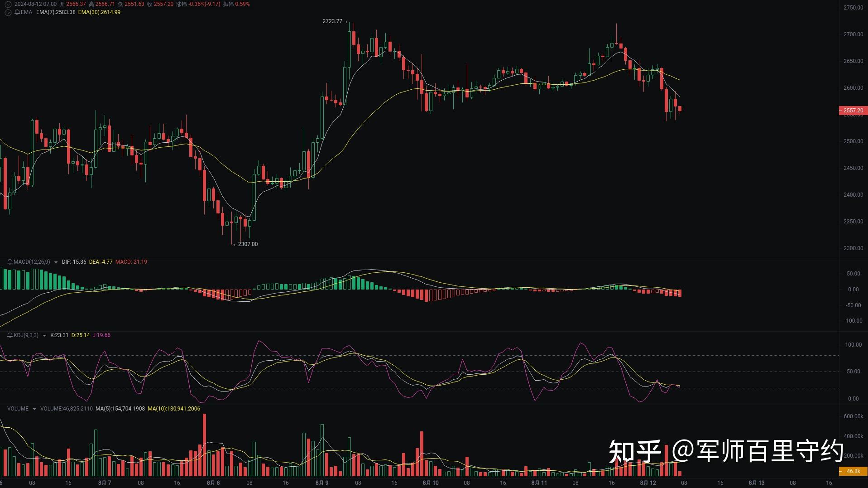Click the DIF:-15.36 reading
868x488 pixels.
(x=74, y=262)
